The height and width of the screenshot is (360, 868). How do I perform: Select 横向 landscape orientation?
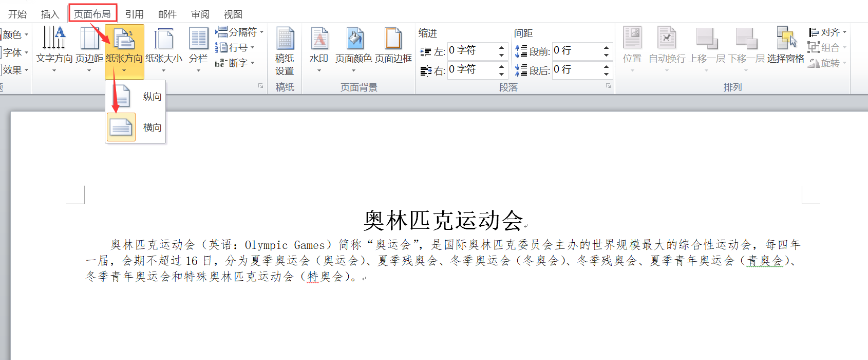click(x=136, y=127)
